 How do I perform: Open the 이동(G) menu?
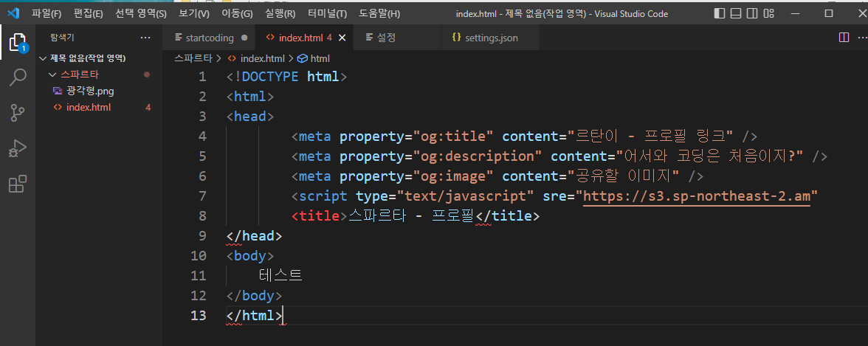coord(237,13)
